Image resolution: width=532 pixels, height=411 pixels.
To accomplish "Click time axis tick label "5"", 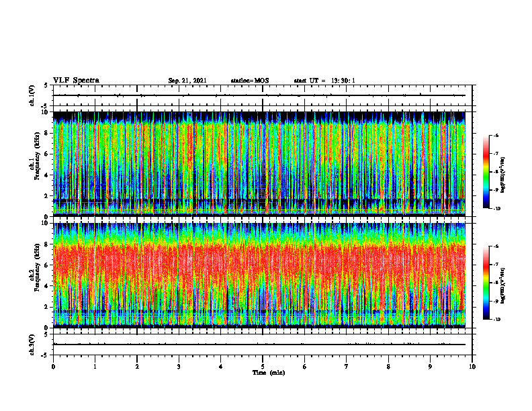I will coord(263,367).
